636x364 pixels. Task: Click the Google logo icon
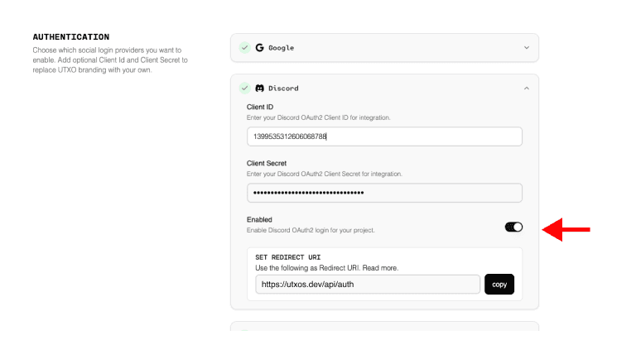pyautogui.click(x=259, y=48)
